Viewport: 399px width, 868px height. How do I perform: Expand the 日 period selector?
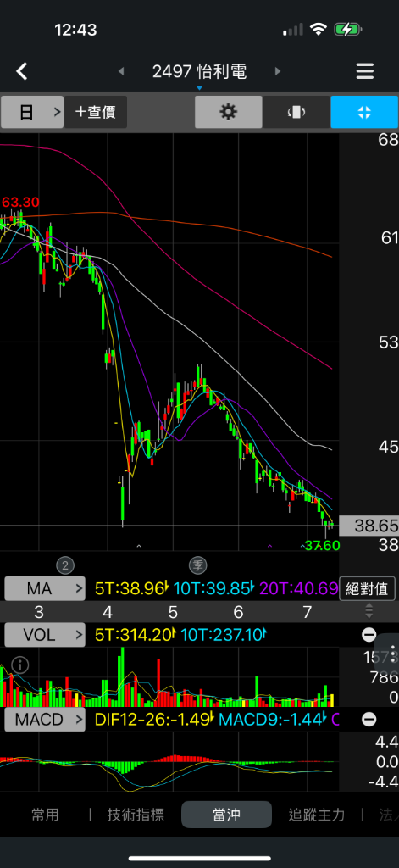pos(32,113)
